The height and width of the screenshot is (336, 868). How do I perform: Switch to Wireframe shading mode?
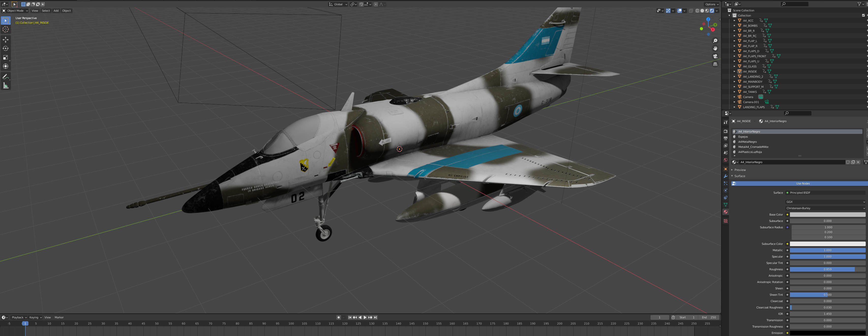697,11
